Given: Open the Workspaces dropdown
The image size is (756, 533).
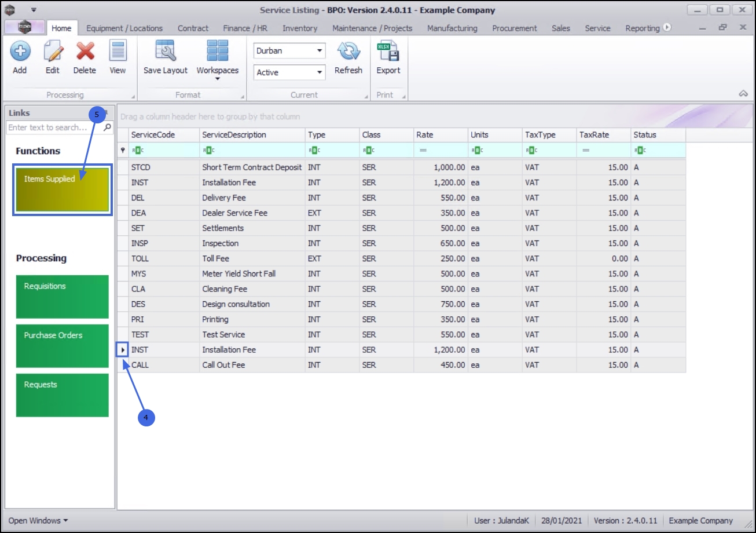Looking at the screenshot, I should pyautogui.click(x=217, y=59).
